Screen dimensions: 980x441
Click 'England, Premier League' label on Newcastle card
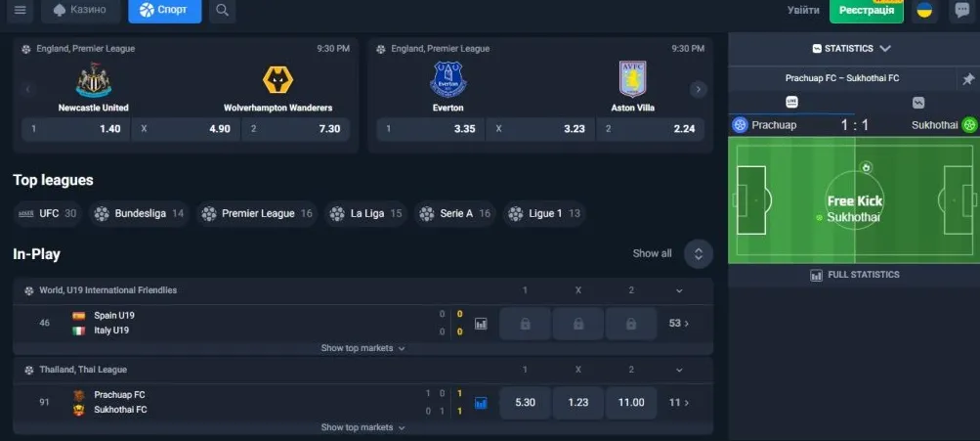[86, 49]
